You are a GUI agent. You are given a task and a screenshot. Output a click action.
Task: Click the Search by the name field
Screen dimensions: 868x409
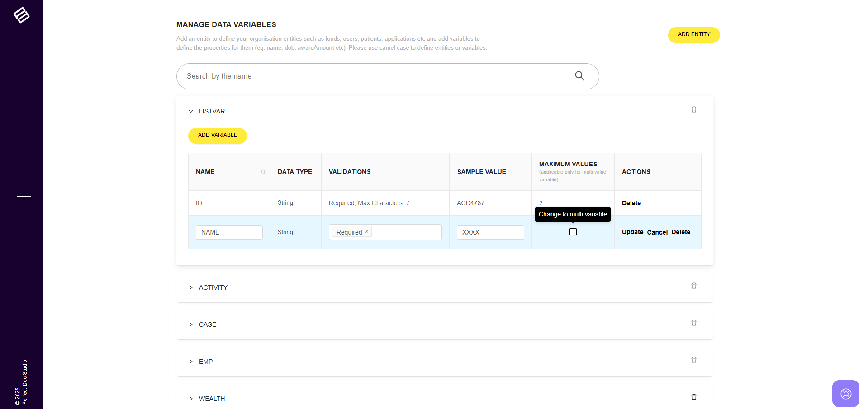tap(375, 76)
